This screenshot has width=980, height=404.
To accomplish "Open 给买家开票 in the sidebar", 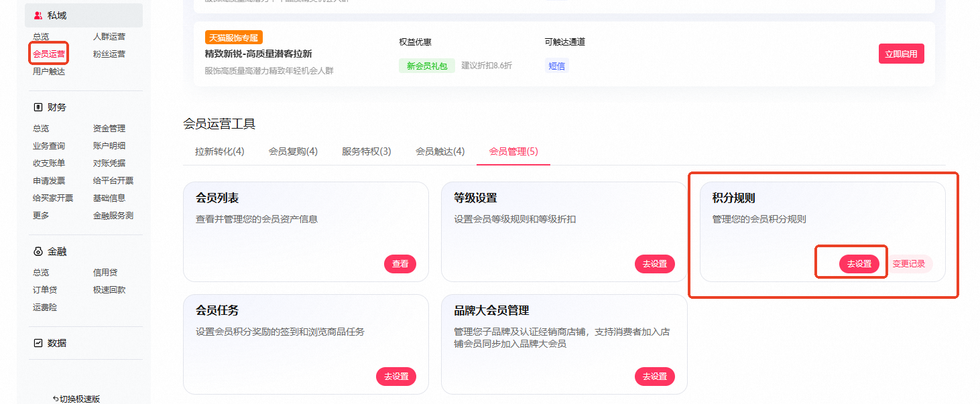I will (53, 198).
